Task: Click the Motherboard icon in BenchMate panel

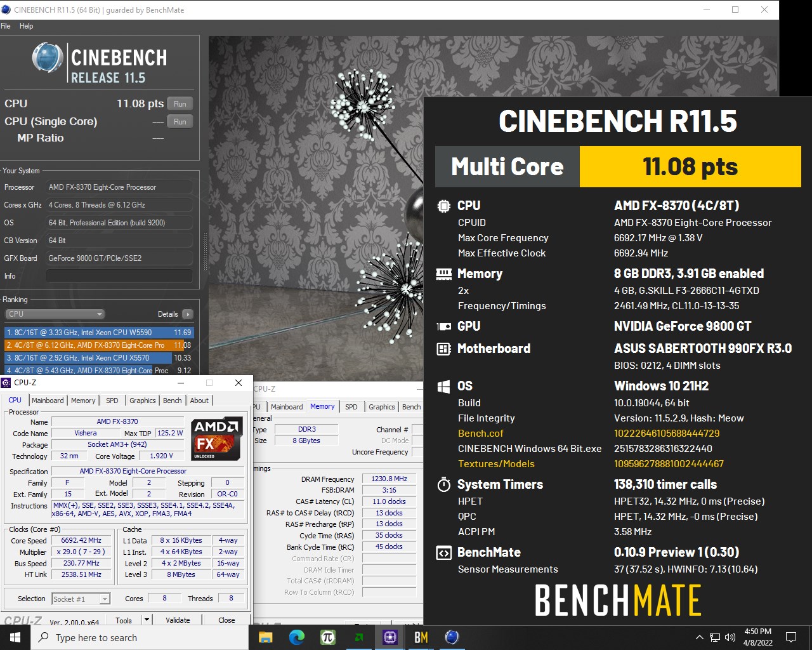Action: click(x=443, y=348)
